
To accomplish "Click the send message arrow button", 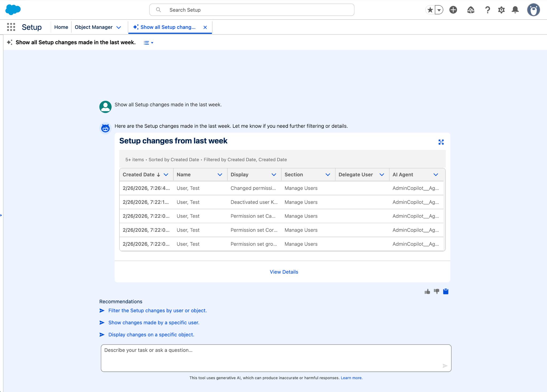I will pyautogui.click(x=445, y=366).
